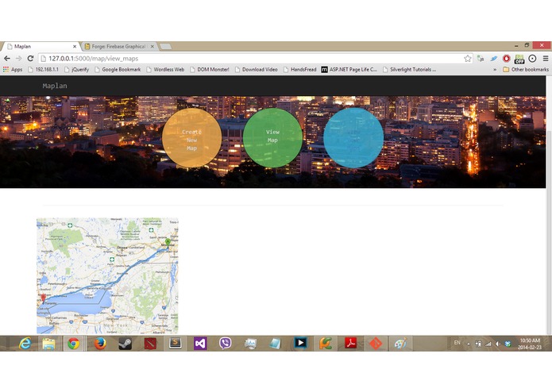This screenshot has height=392, width=552.
Task: Close the Maplan tab
Action: (x=75, y=46)
